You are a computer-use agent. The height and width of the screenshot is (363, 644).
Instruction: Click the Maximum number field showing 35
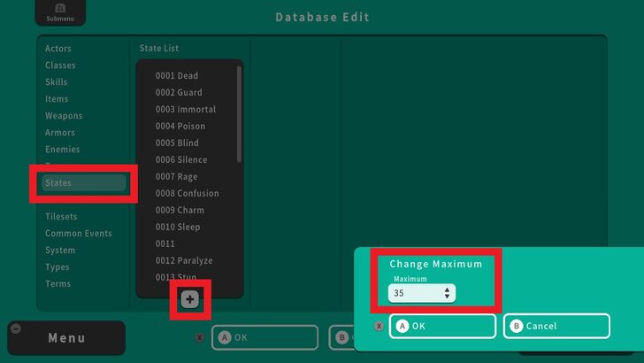tap(416, 293)
